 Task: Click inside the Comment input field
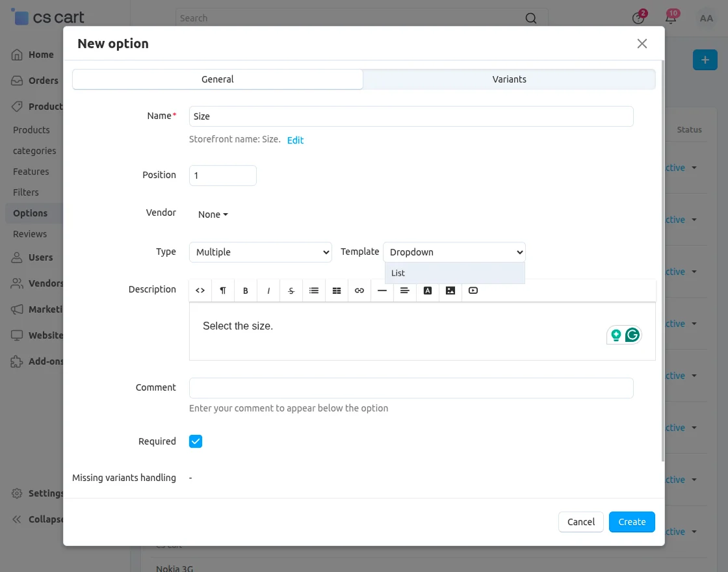pyautogui.click(x=411, y=387)
